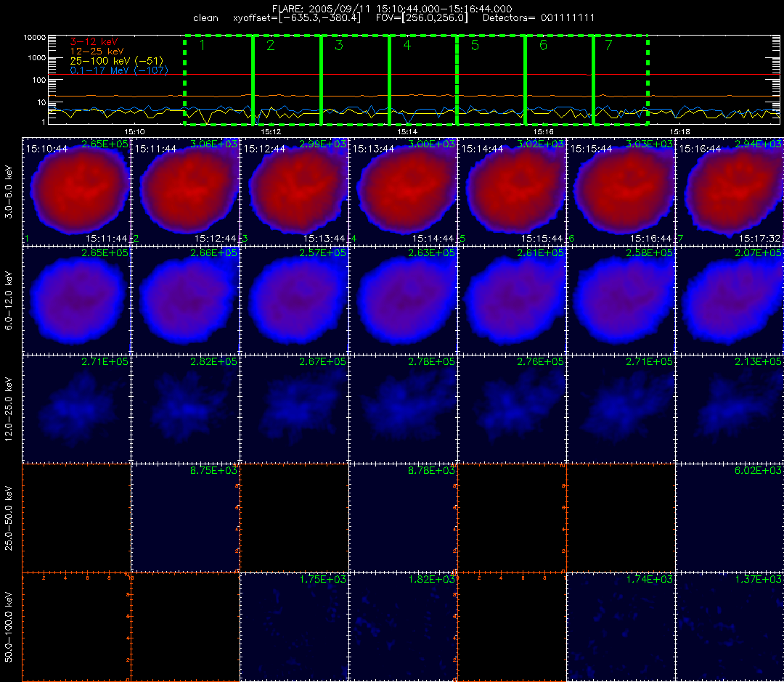Click the 'xyoffset=[-635.3,-380.4]' text

pyautogui.click(x=297, y=18)
